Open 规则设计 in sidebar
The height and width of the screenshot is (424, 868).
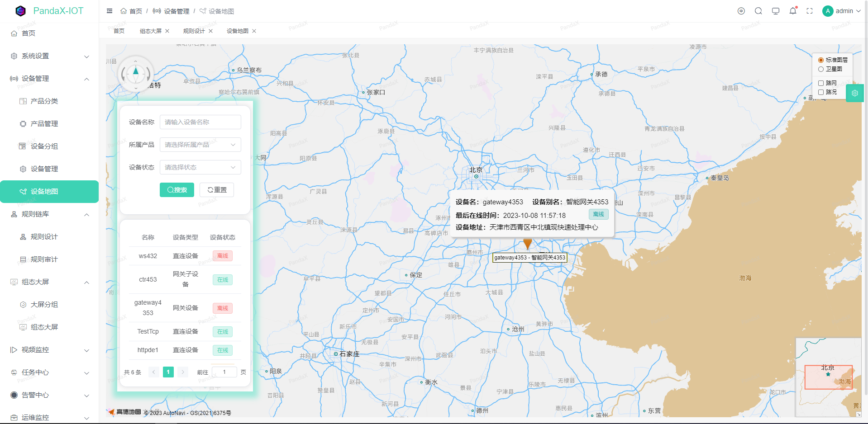click(x=49, y=237)
